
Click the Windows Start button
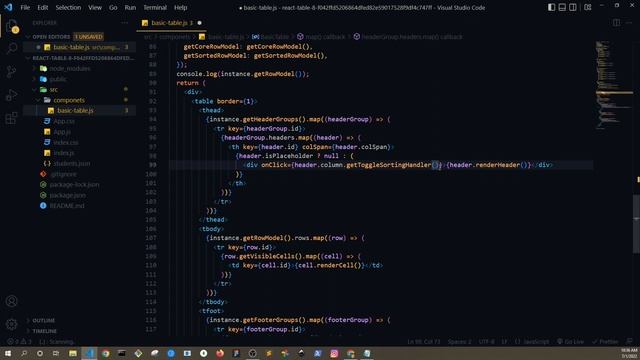pyautogui.click(x=8, y=353)
